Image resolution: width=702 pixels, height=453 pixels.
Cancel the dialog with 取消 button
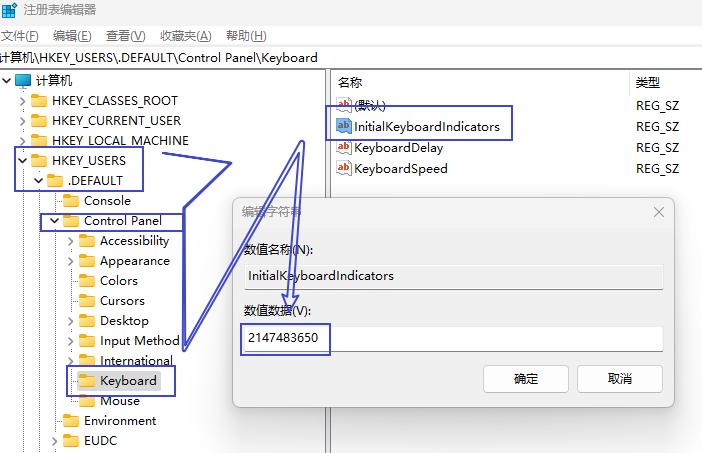[x=620, y=379]
